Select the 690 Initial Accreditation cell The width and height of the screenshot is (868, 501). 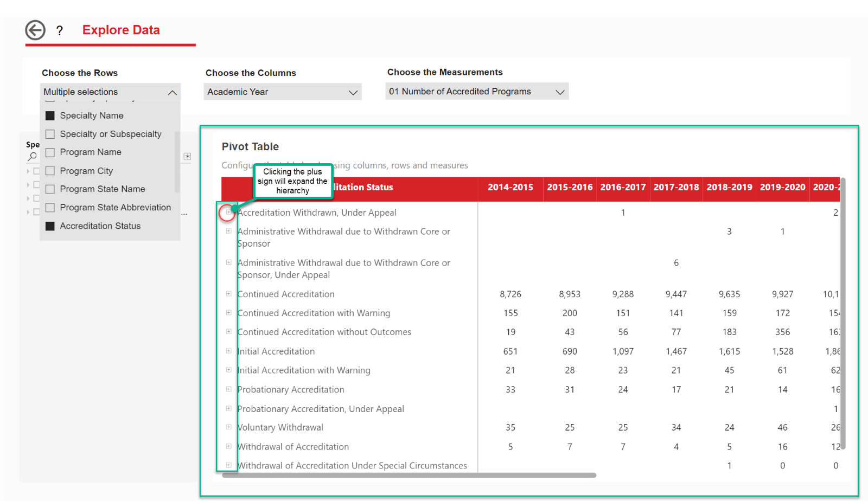(570, 351)
